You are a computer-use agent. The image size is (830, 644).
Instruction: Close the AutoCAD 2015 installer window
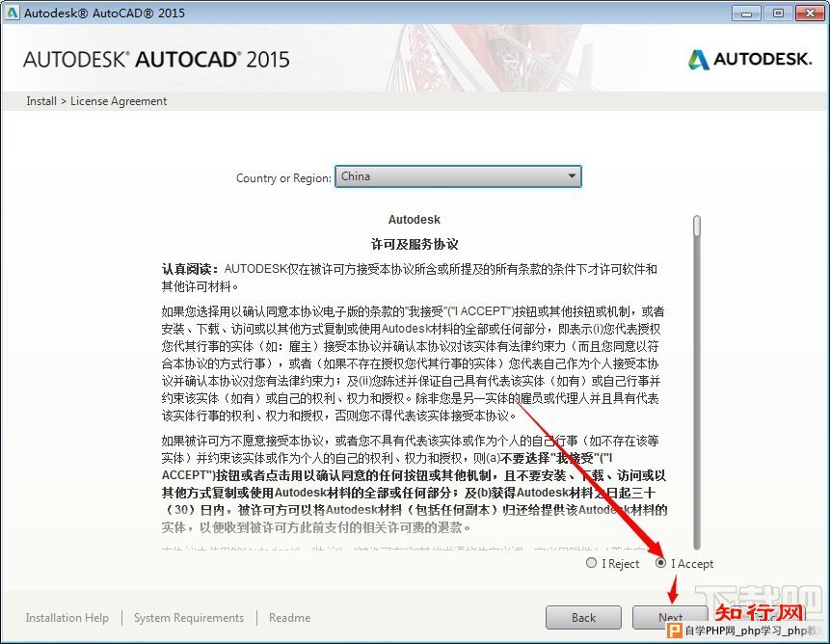810,13
